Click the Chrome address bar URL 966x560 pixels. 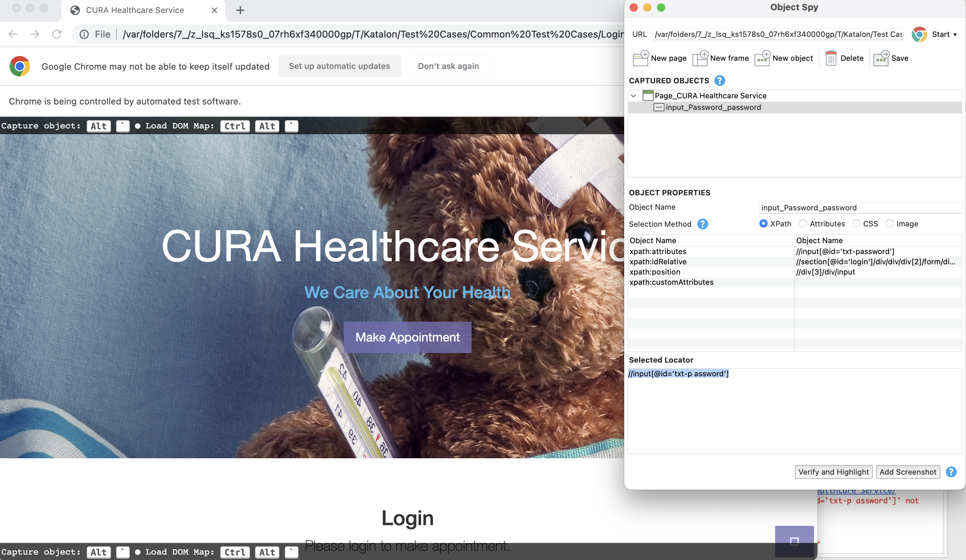374,34
